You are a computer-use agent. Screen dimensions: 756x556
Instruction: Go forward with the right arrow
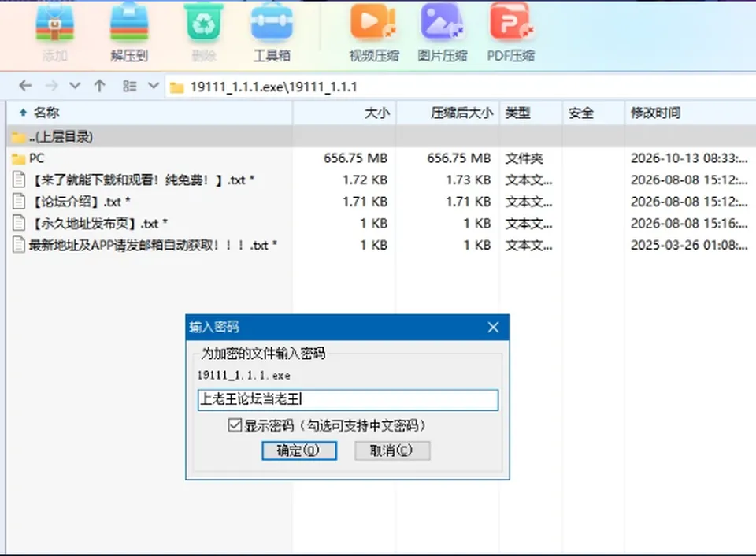(x=51, y=86)
